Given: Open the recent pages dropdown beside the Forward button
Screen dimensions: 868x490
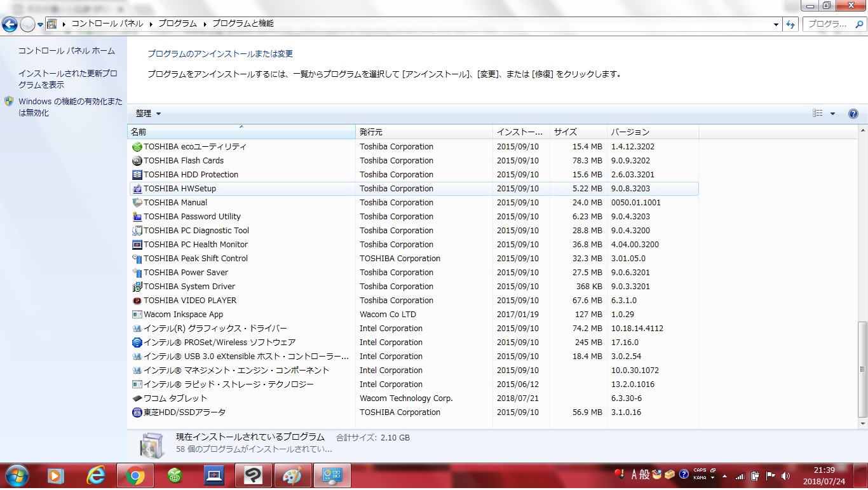Looking at the screenshot, I should click(40, 25).
